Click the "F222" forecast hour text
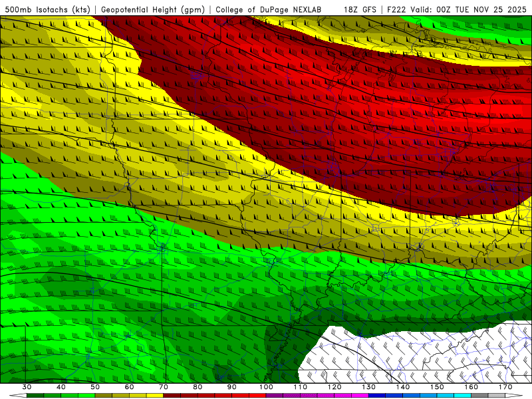This screenshot has width=532, height=399. point(397,9)
